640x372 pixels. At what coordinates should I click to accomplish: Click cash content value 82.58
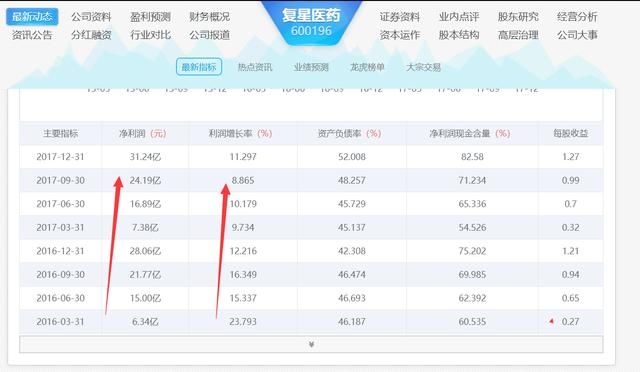click(472, 157)
